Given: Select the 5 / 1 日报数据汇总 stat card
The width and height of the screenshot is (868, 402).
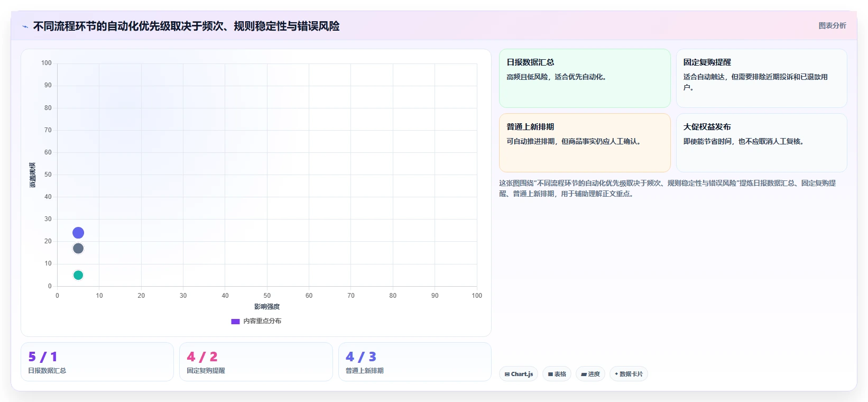Looking at the screenshot, I should click(x=97, y=362).
